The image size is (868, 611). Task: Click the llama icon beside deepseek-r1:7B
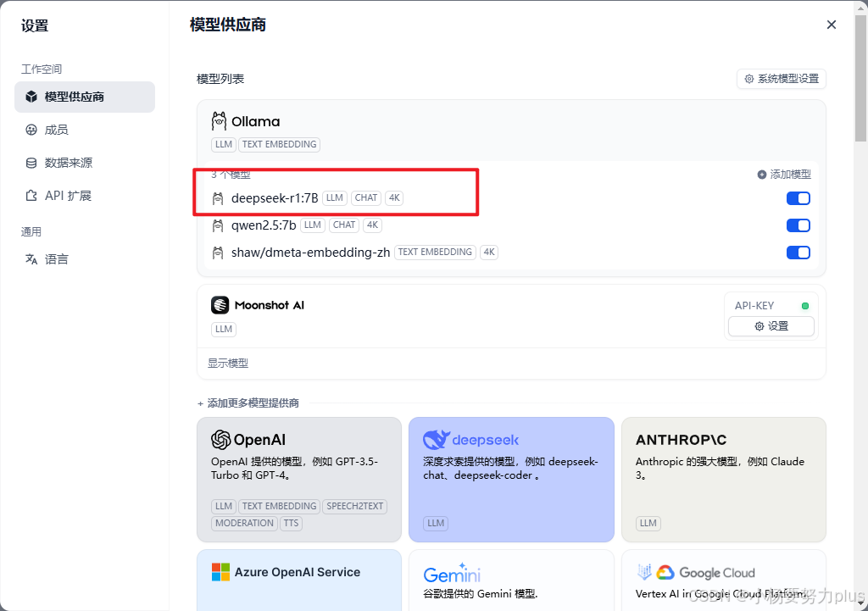[218, 198]
